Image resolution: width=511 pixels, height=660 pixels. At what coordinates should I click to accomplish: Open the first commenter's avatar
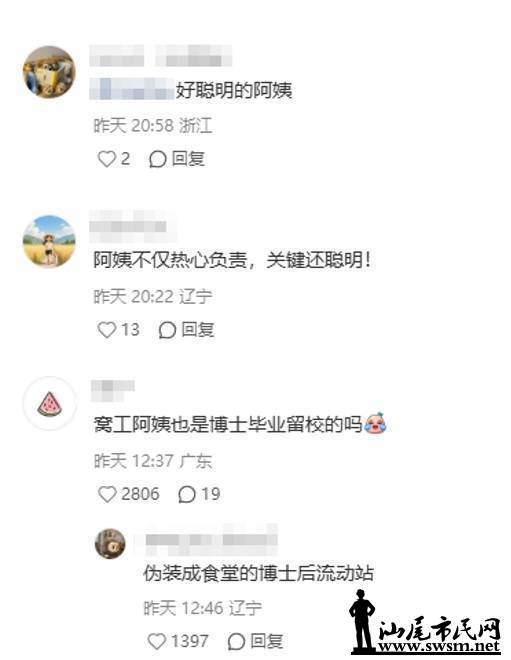[49, 72]
